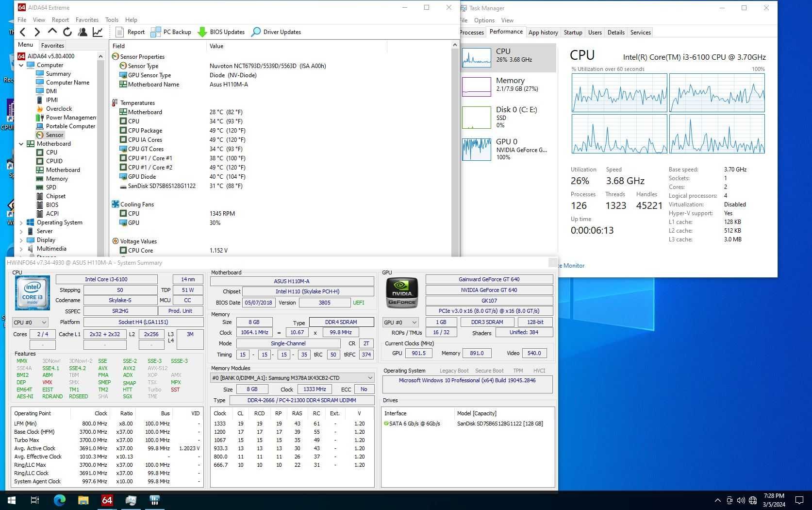Click the Refresh icon in AIDA64 toolbar

67,32
